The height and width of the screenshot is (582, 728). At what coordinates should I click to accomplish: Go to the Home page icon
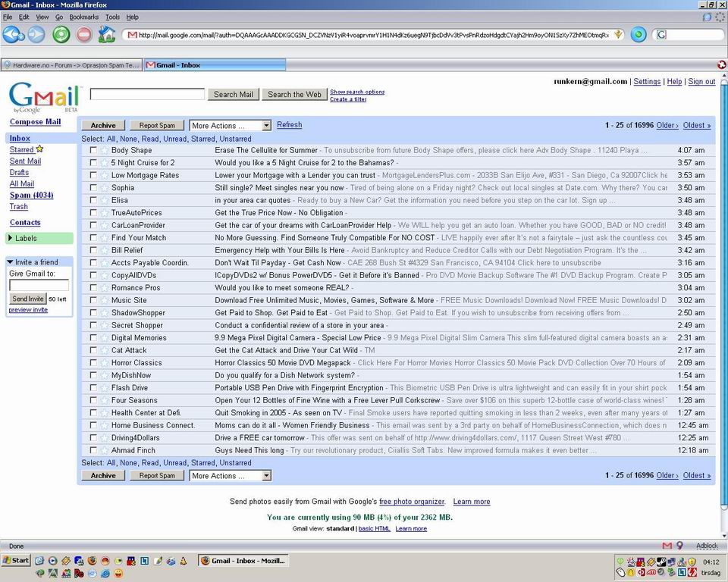click(x=107, y=35)
